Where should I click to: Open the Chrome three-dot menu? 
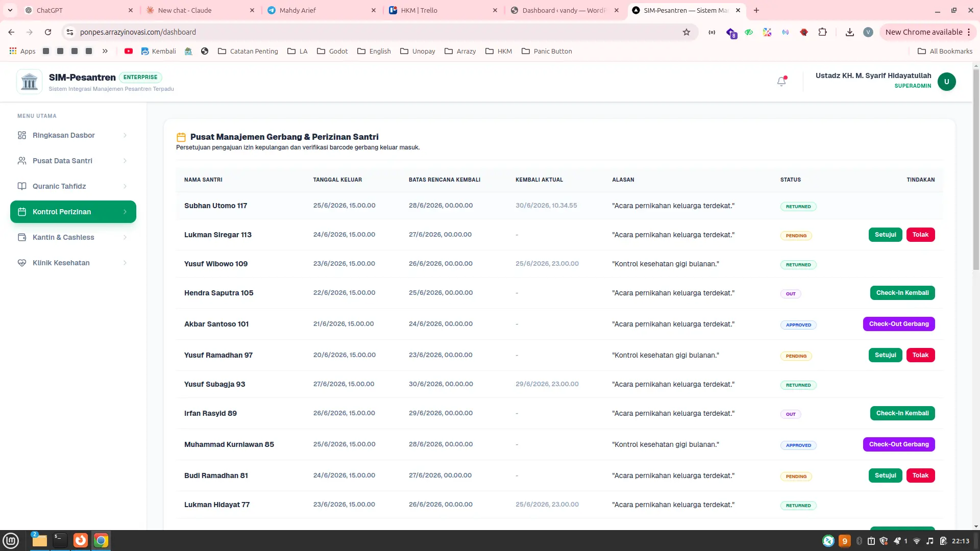[969, 32]
